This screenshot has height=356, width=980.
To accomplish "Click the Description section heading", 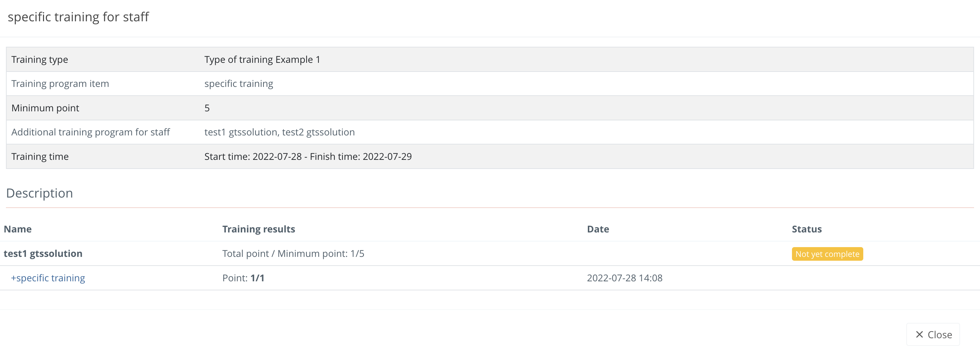I will (x=39, y=193).
